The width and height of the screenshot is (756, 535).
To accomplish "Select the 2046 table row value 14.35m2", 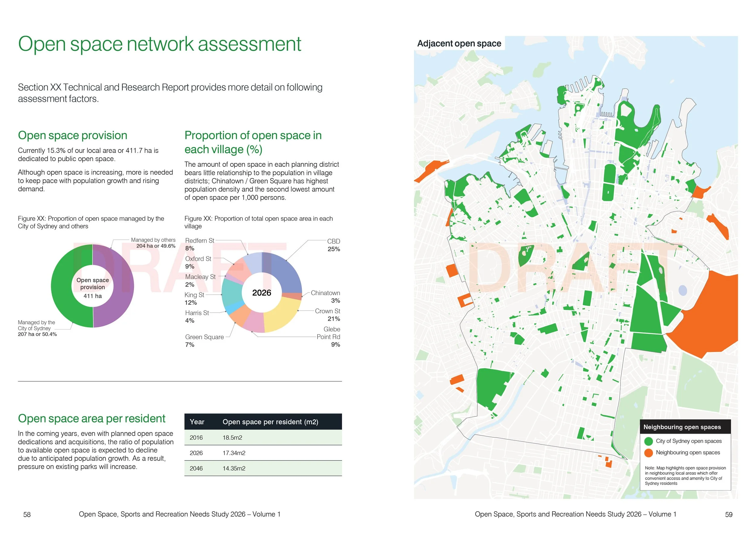I will click(x=234, y=468).
